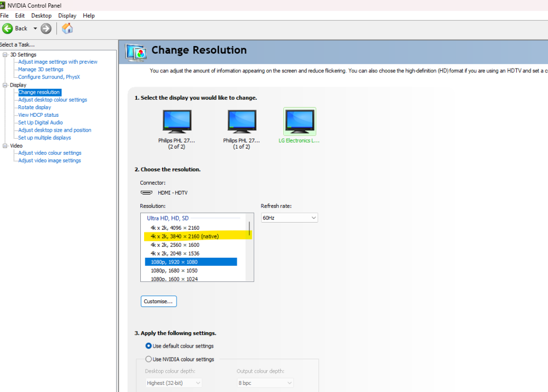
Task: Open Manage 3D settings link
Action: click(41, 70)
